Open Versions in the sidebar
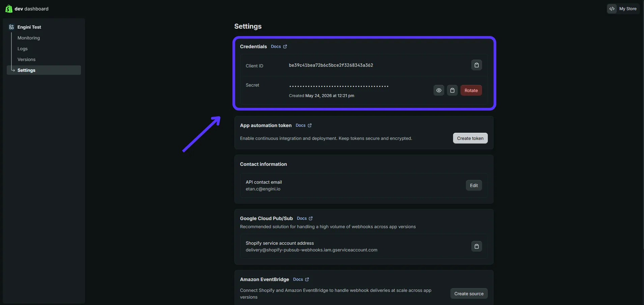The height and width of the screenshot is (305, 644). coord(26,59)
